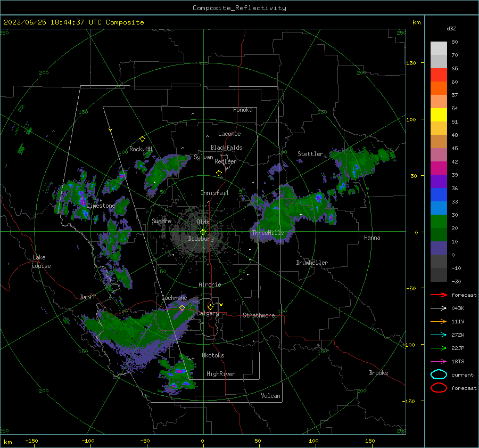Click the Stettler label
Screen dimensions: 479x448
310,154
